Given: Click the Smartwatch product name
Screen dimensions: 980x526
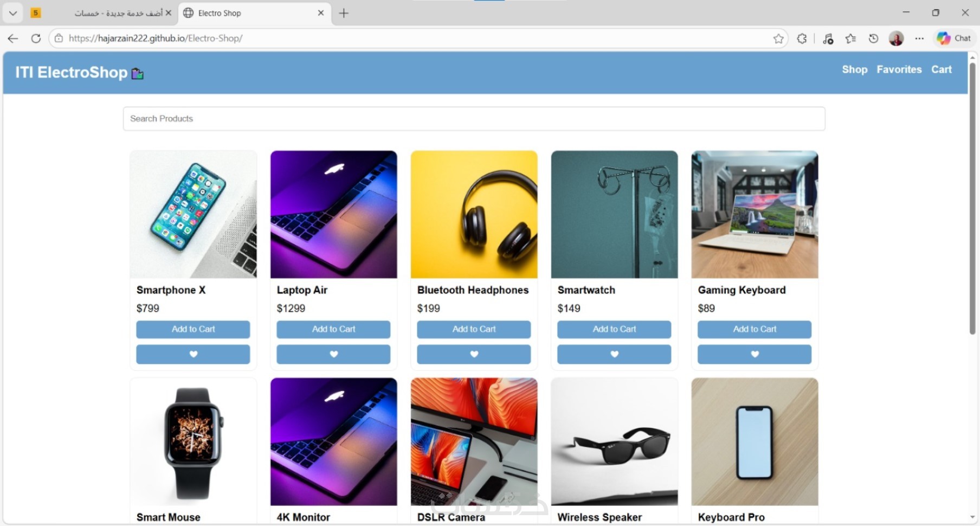Looking at the screenshot, I should click(x=586, y=290).
